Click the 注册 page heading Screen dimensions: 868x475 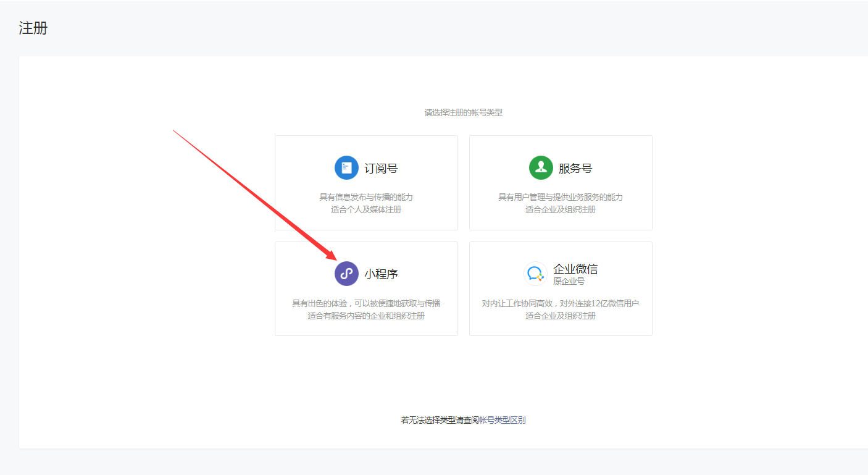coord(33,28)
